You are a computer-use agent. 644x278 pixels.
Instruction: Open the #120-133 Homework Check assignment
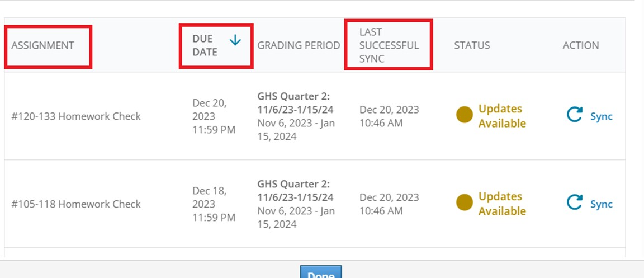(76, 116)
